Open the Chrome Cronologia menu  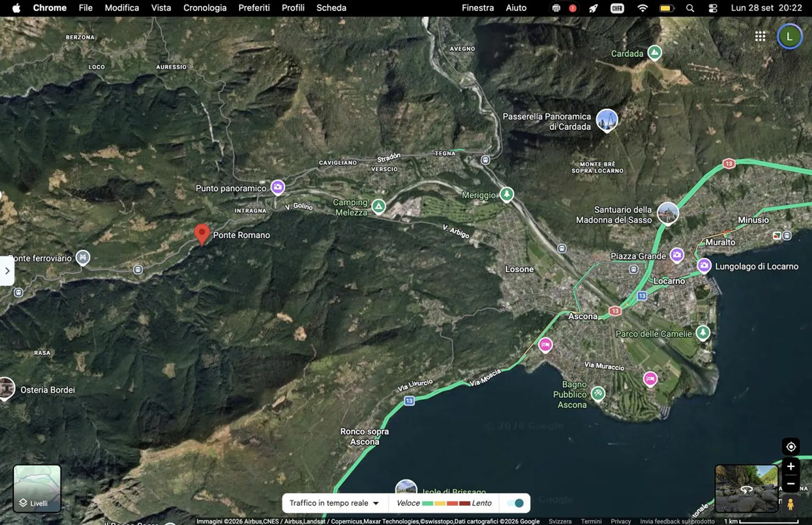[205, 8]
